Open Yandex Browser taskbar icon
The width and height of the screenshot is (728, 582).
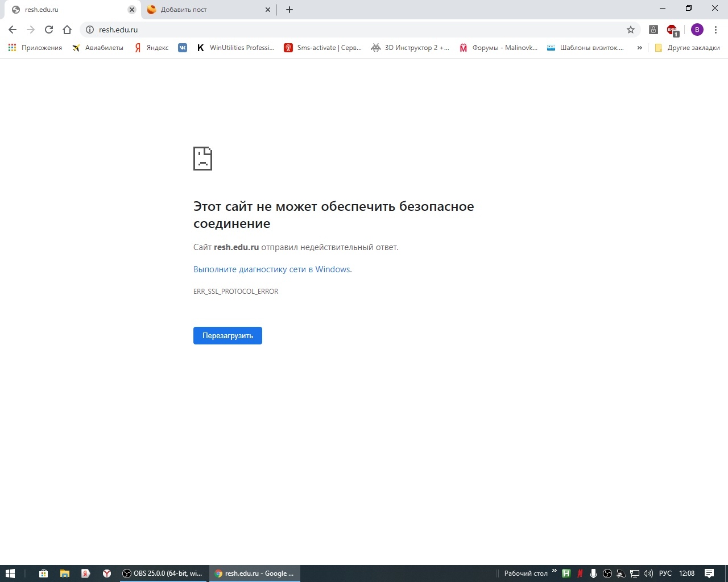click(106, 573)
